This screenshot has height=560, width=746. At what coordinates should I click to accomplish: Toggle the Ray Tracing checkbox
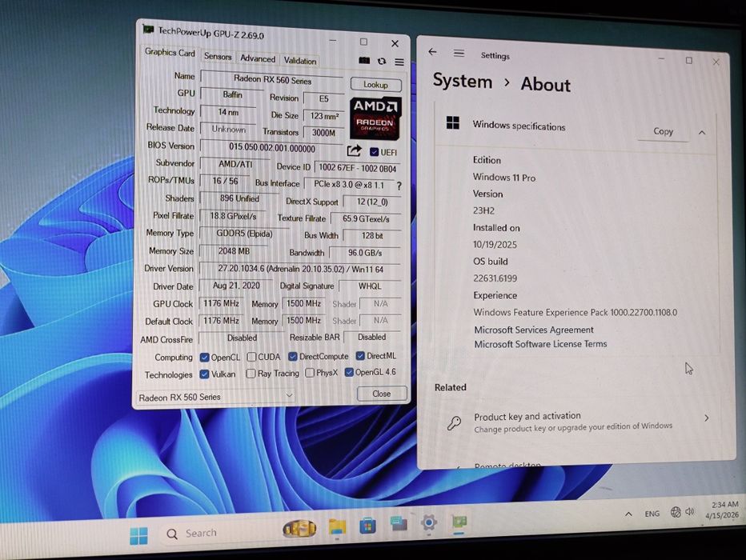[x=251, y=374]
